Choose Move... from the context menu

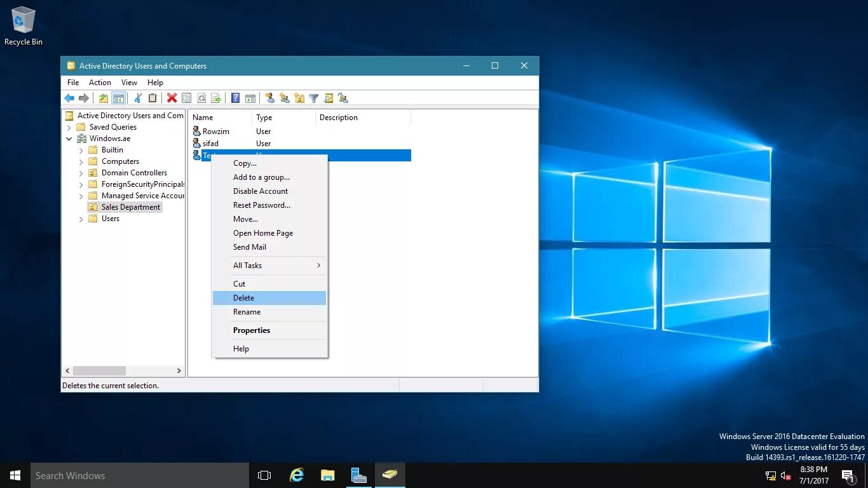269,219
